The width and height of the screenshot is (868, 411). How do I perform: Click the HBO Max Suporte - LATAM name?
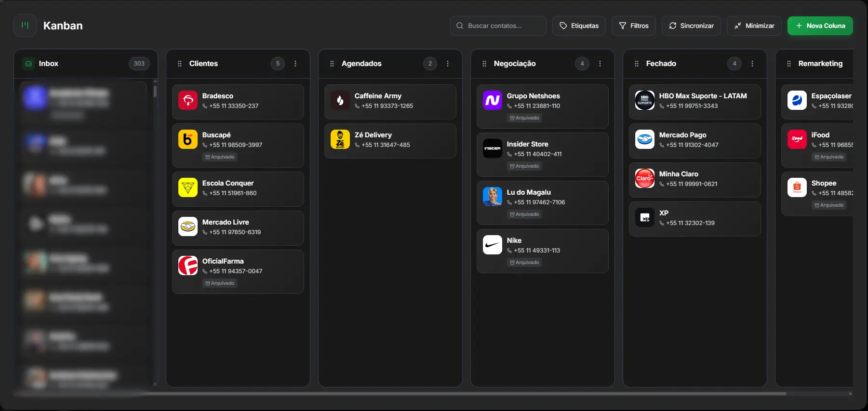(x=703, y=96)
